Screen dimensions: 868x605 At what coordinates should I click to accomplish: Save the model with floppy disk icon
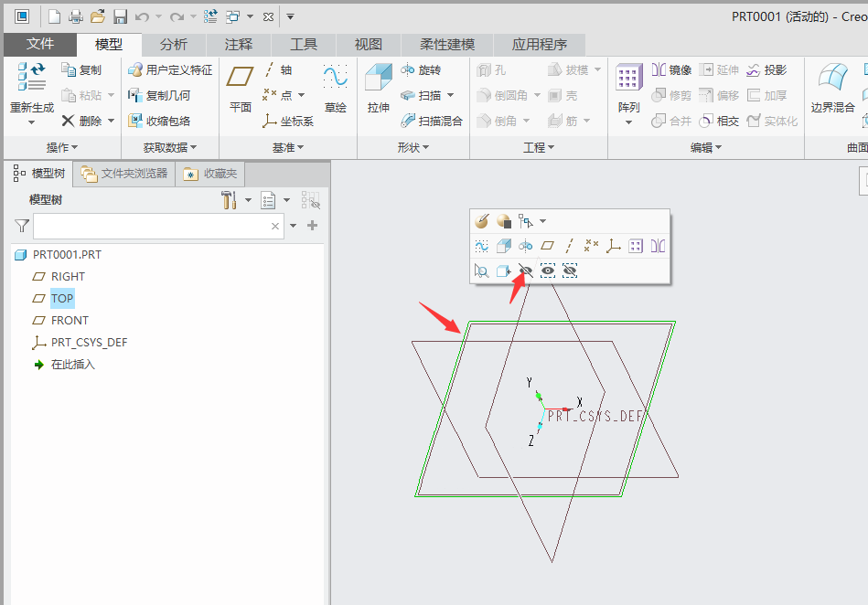click(x=120, y=17)
